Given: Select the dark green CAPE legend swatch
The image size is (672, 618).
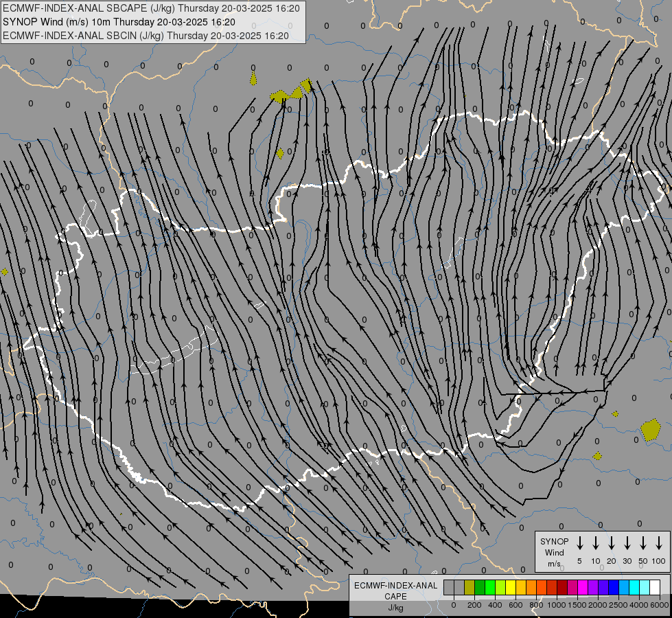Looking at the screenshot, I should pos(480,587).
